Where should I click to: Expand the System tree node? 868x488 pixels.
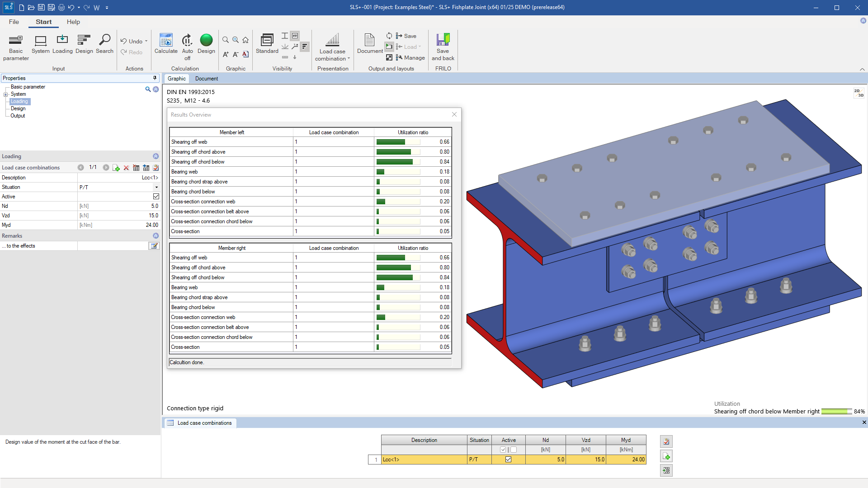[x=6, y=94]
